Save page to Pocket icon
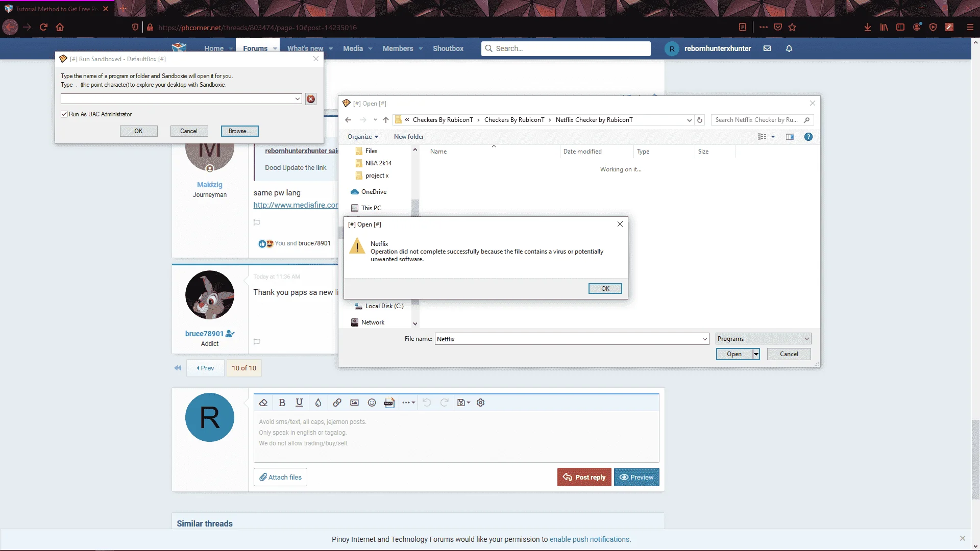980x551 pixels. coord(778,27)
